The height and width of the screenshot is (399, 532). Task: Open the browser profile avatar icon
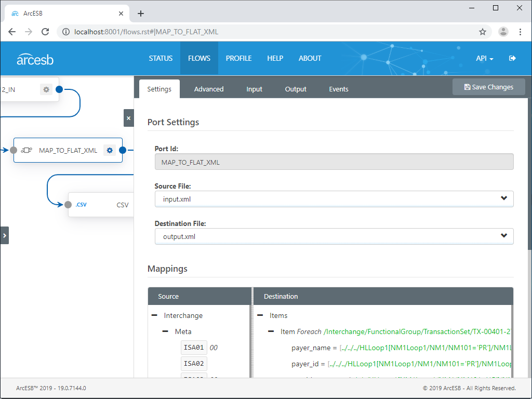(503, 32)
